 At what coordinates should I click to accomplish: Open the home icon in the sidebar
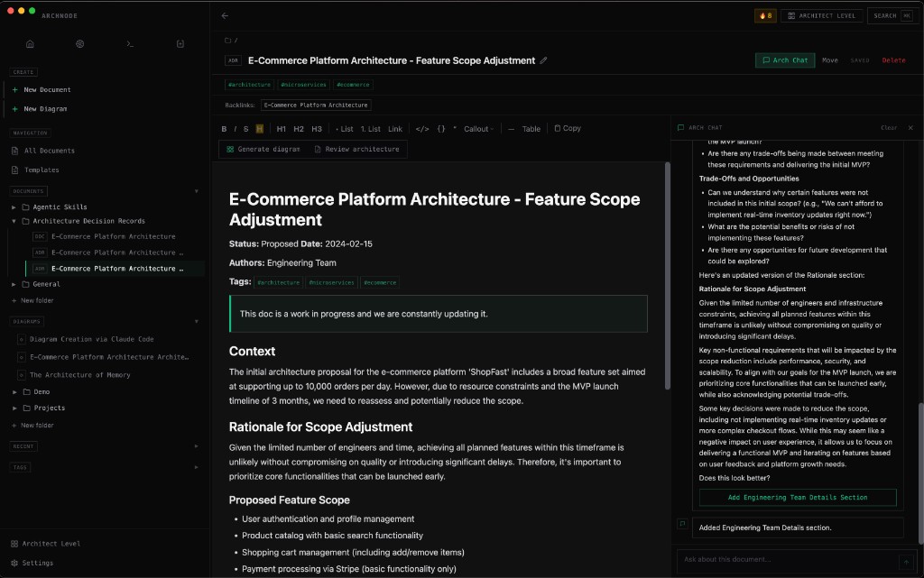point(30,43)
